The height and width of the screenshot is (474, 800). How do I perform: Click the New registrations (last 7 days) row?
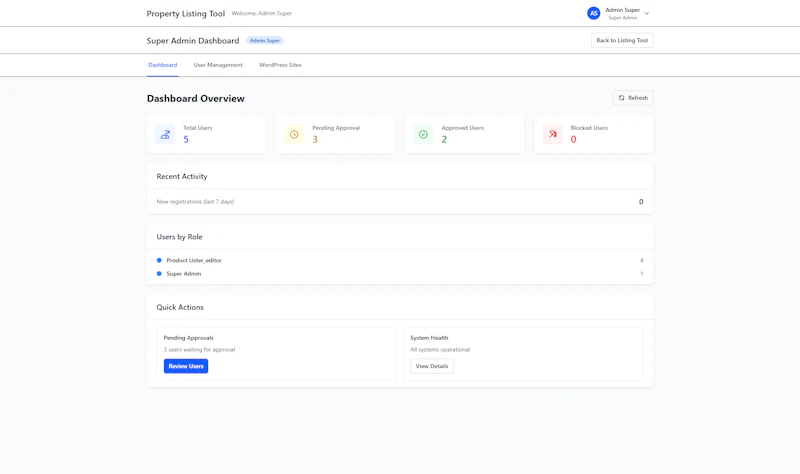(399, 202)
